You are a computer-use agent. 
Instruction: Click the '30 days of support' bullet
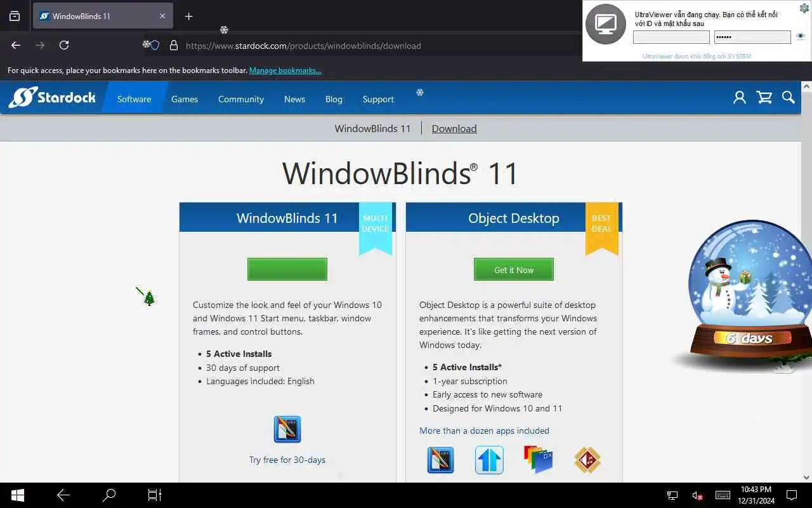tap(243, 368)
